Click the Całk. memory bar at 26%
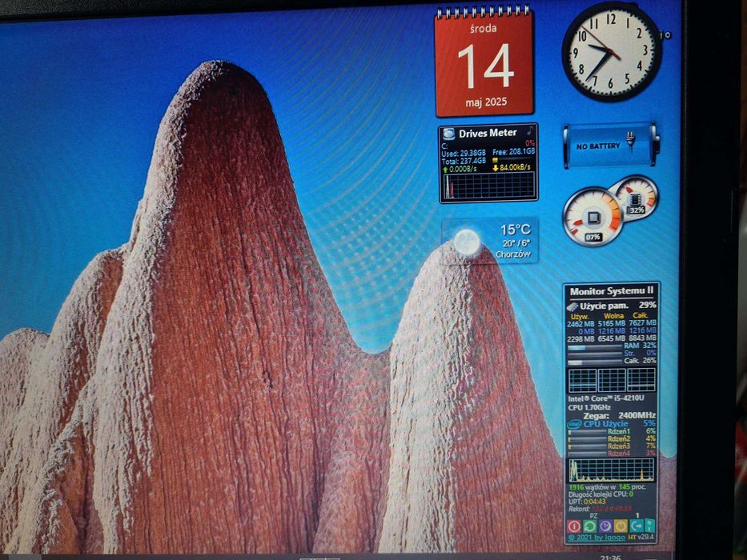This screenshot has width=747, height=560. point(595,362)
